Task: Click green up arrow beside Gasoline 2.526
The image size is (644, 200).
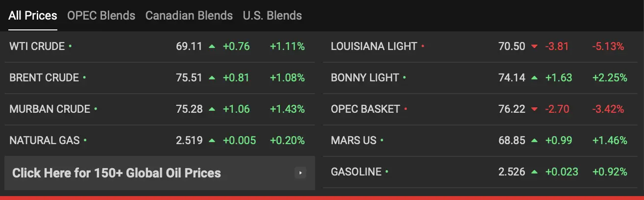Action: (534, 172)
